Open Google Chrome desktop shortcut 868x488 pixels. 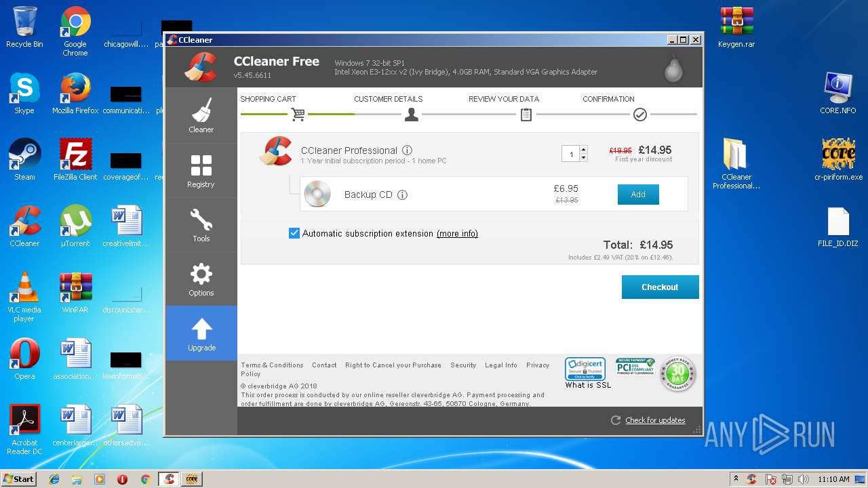[x=75, y=31]
